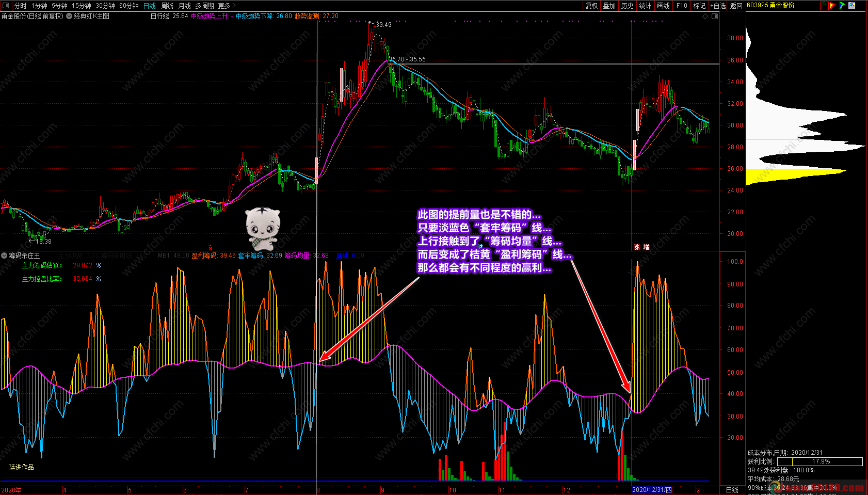
Task: Switch to the 1分钟 timeframe
Action: pyautogui.click(x=39, y=6)
